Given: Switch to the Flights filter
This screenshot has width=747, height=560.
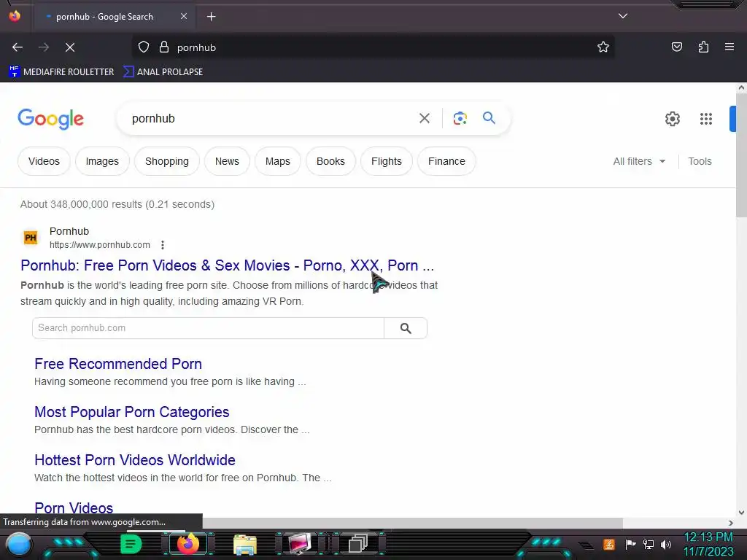Looking at the screenshot, I should tap(387, 161).
